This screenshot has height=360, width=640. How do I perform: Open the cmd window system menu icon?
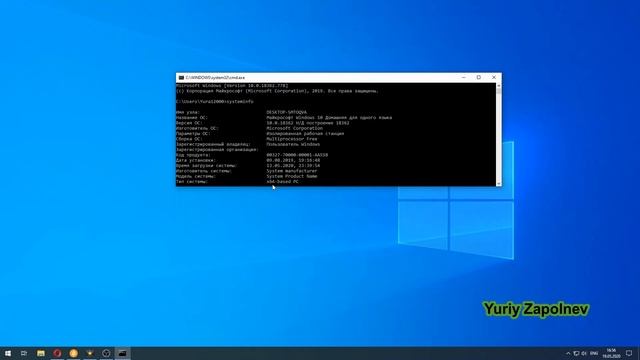tap(181, 78)
